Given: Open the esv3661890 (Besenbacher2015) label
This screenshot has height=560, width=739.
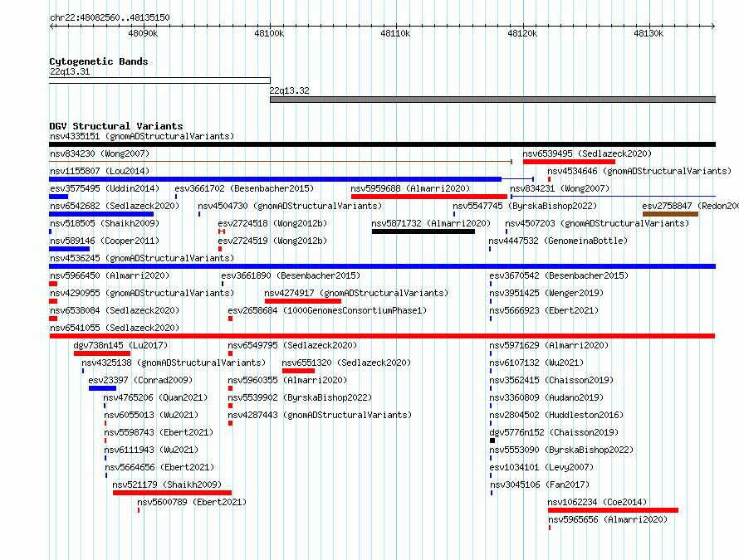Looking at the screenshot, I should pos(291,275).
